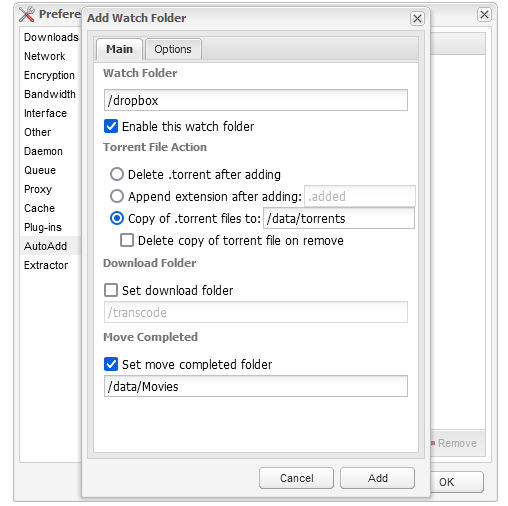Click the /dropbox watch folder field

point(256,100)
